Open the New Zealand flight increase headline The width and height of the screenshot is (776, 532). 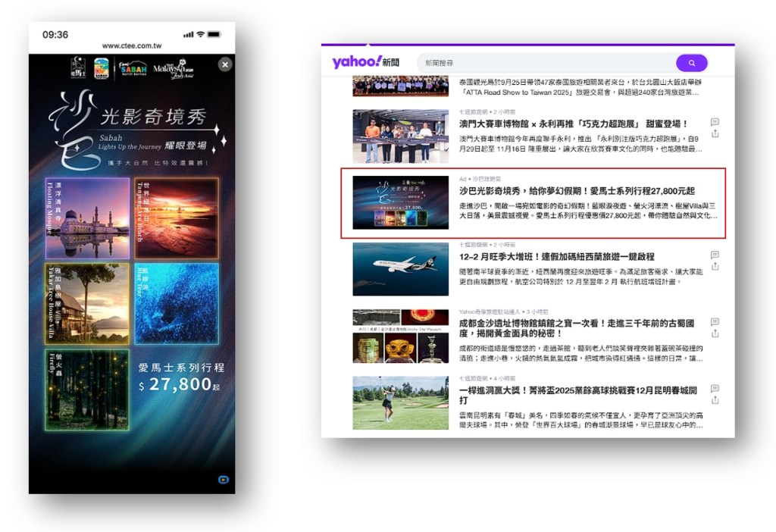tap(556, 257)
